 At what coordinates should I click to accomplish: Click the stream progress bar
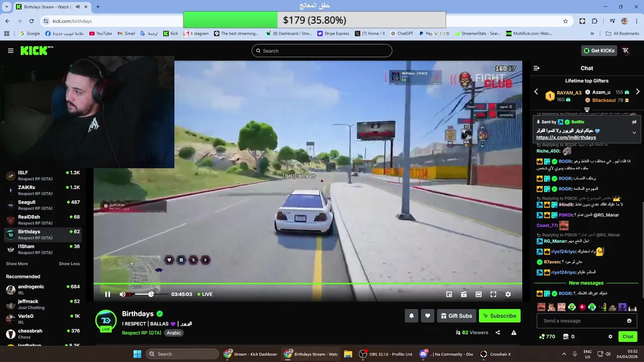(308, 284)
